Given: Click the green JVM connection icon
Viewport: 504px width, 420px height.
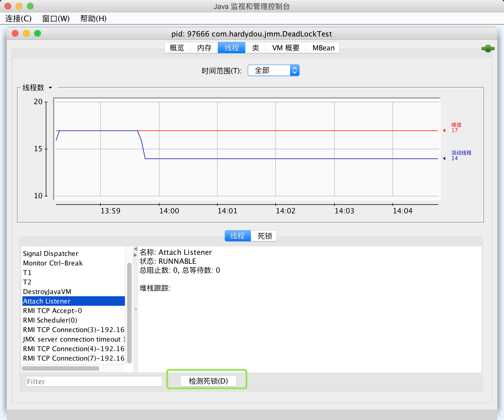Looking at the screenshot, I should coord(488,48).
